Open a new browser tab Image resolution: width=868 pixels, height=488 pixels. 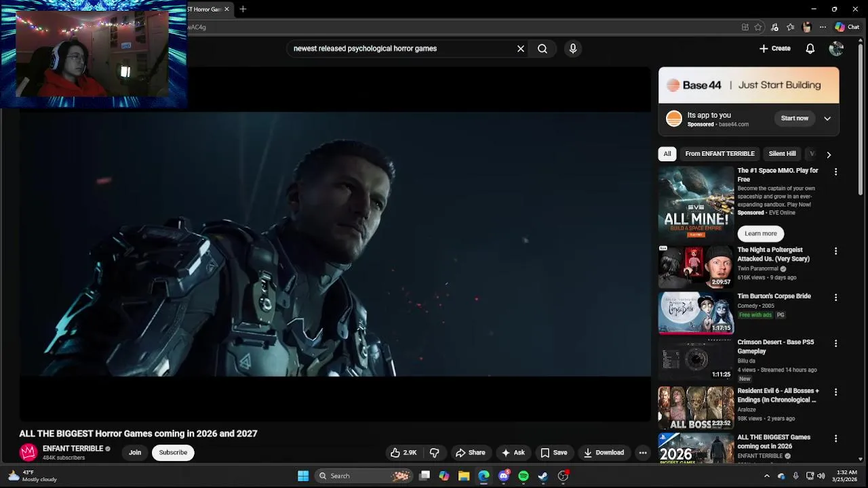[x=243, y=9]
